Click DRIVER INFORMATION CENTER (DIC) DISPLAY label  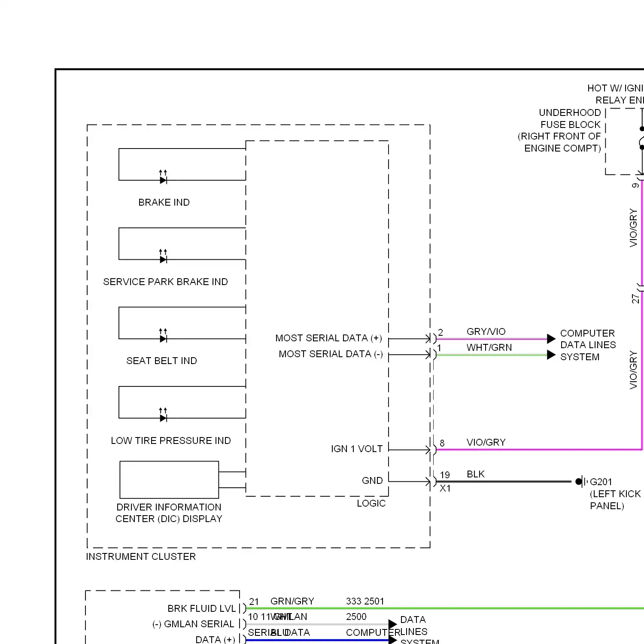[x=169, y=513]
